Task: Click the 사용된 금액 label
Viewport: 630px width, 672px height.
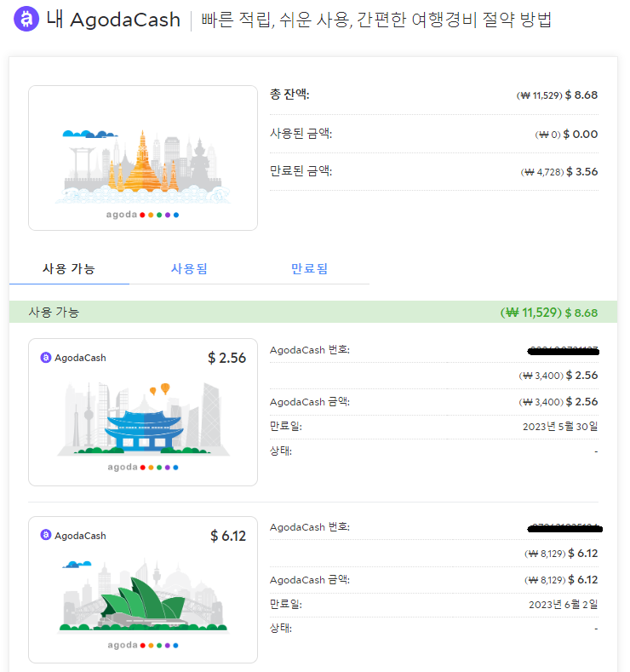Action: click(301, 133)
